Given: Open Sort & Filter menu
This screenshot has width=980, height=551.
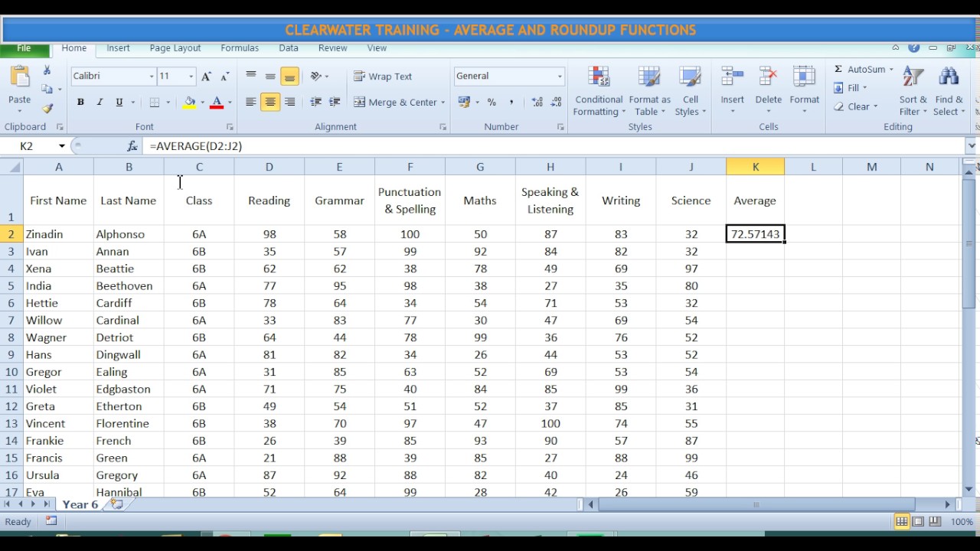Looking at the screenshot, I should click(913, 91).
